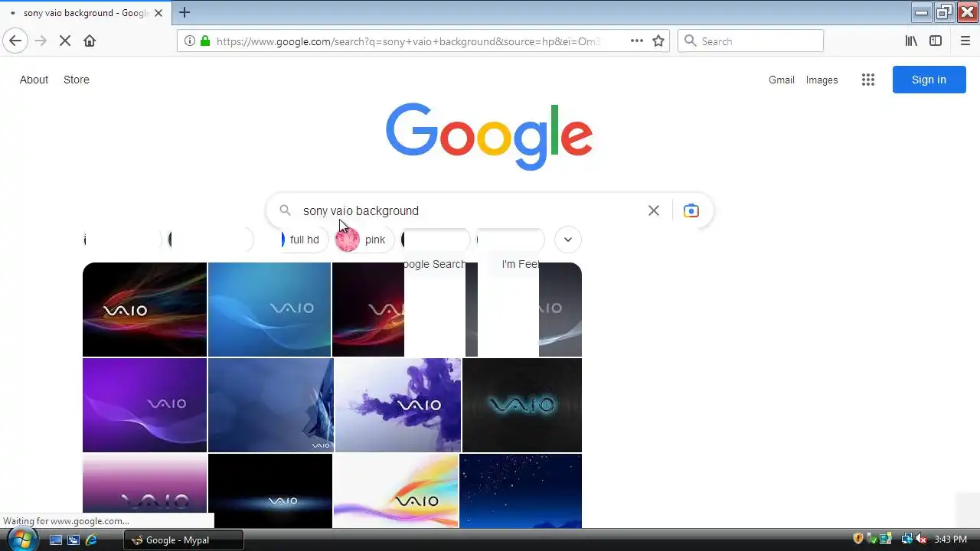This screenshot has width=980, height=551.
Task: Go back using the browser back arrow
Action: point(15,41)
